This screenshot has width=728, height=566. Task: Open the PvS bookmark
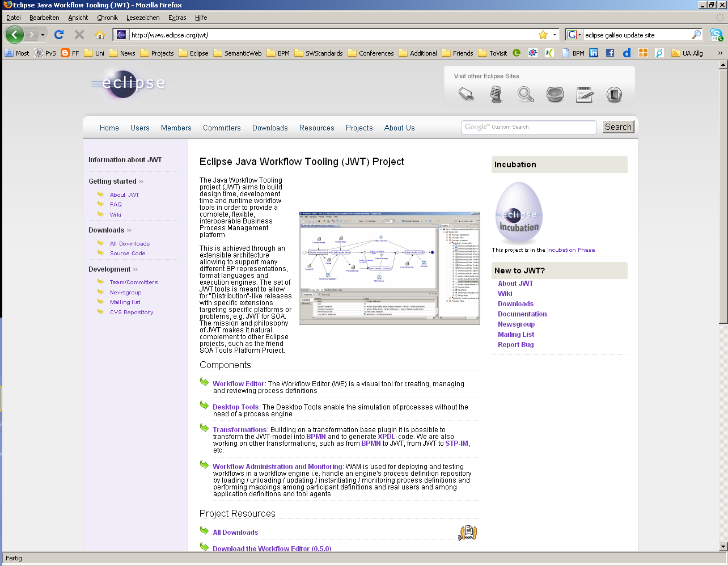coord(45,53)
